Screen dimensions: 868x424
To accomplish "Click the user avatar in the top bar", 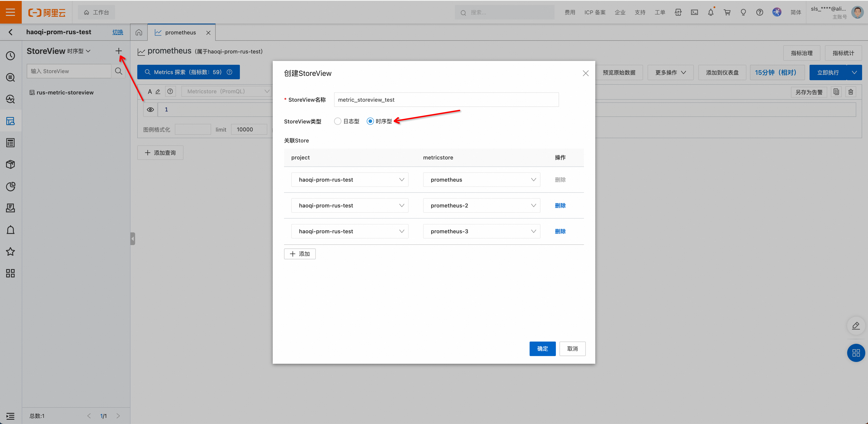I will point(857,12).
